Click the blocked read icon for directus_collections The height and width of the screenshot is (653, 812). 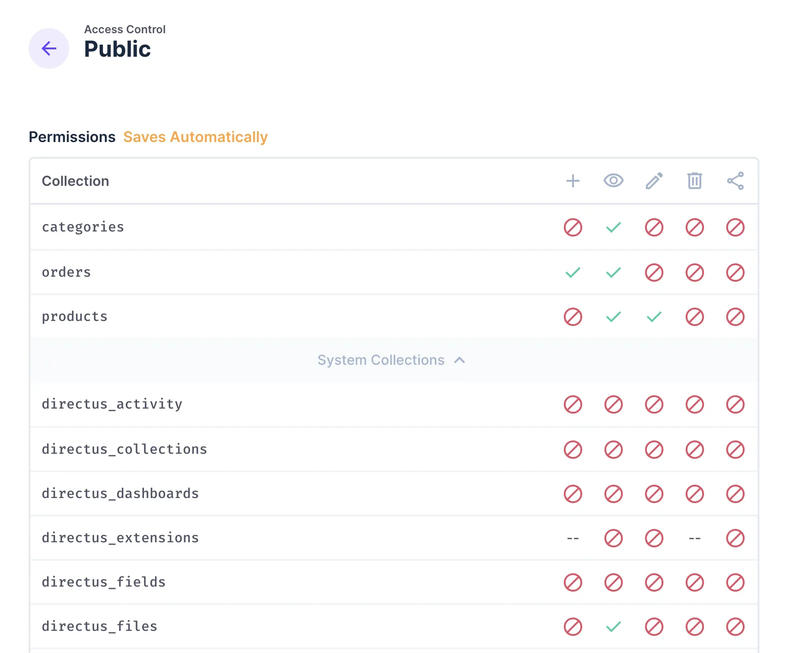pyautogui.click(x=613, y=450)
